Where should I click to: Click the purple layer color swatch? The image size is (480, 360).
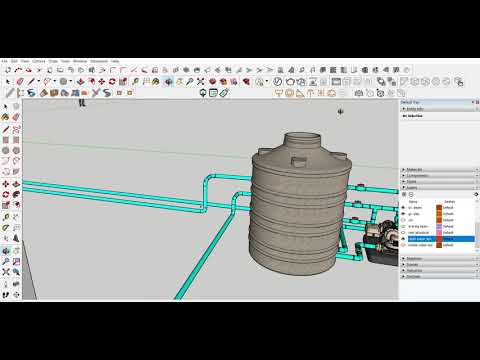(x=439, y=226)
